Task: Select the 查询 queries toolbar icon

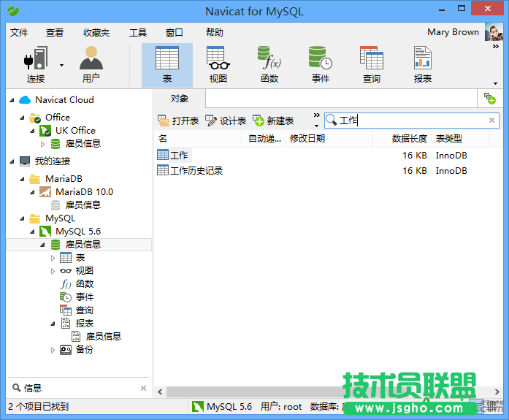Action: [372, 65]
